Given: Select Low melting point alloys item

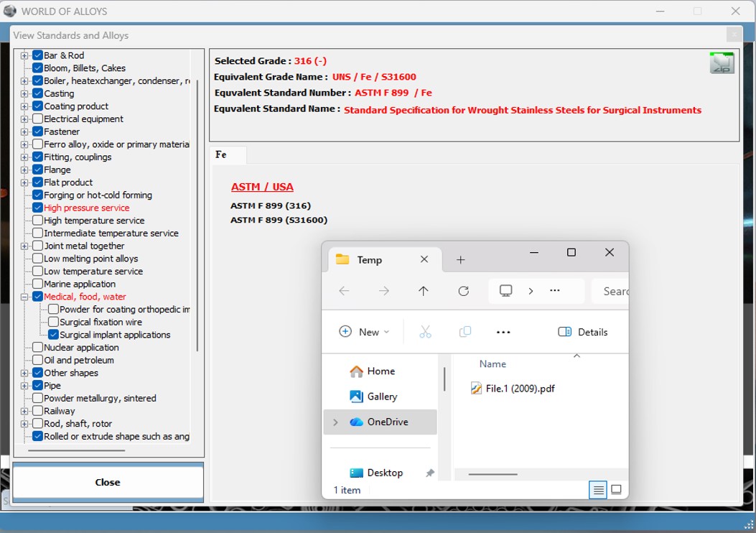Looking at the screenshot, I should 91,259.
